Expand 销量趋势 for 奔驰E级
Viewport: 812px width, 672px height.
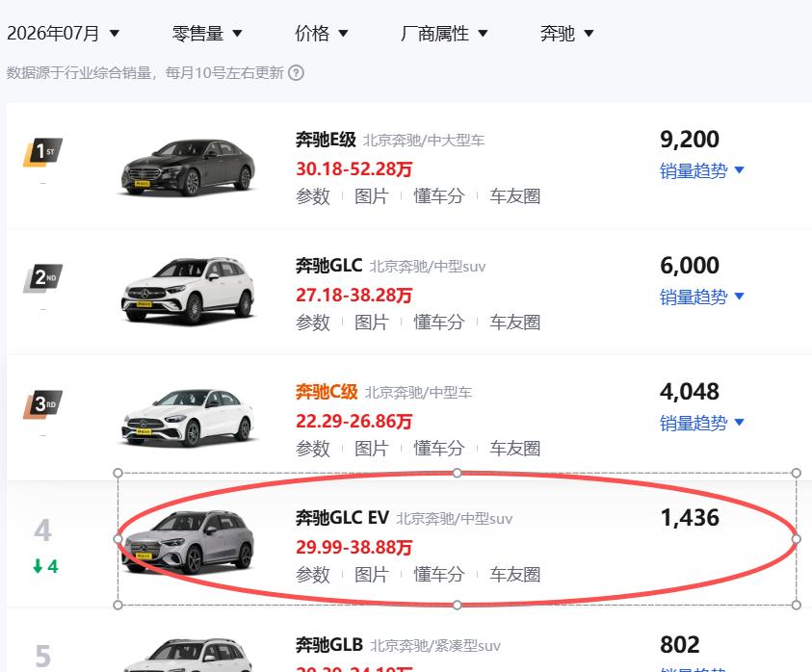coord(701,170)
